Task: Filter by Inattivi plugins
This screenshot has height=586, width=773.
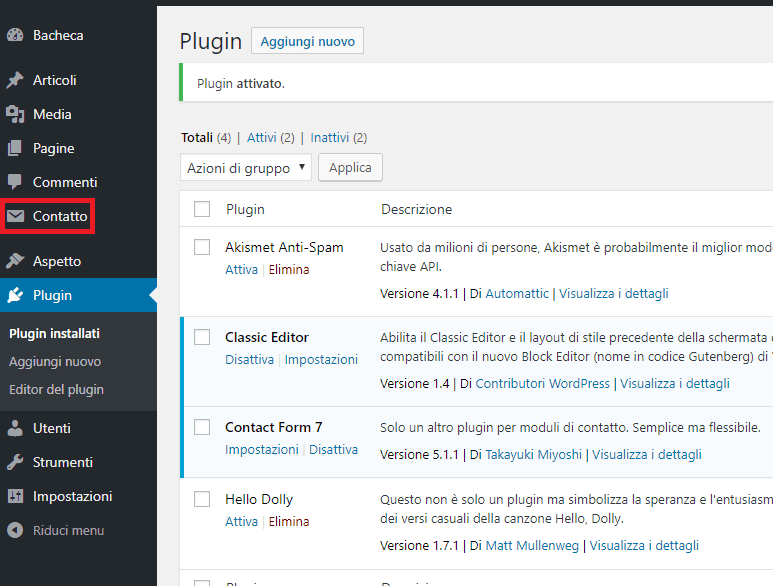Action: (x=330, y=138)
